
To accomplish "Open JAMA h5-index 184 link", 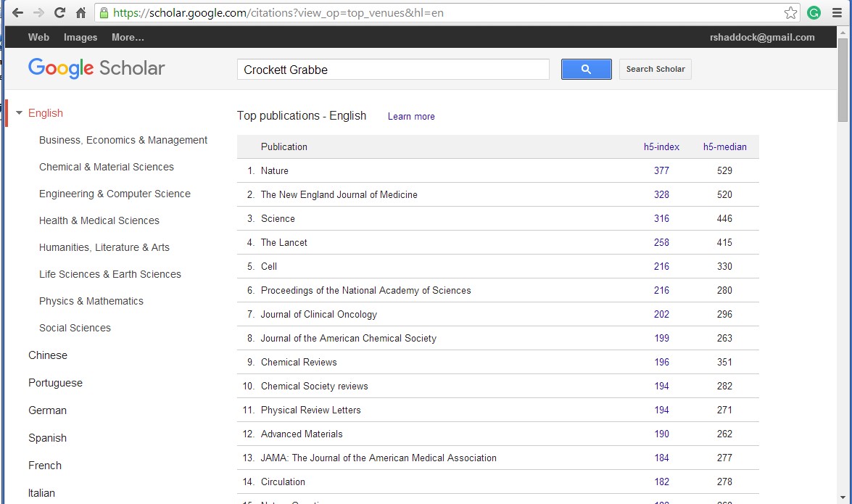I will 661,458.
